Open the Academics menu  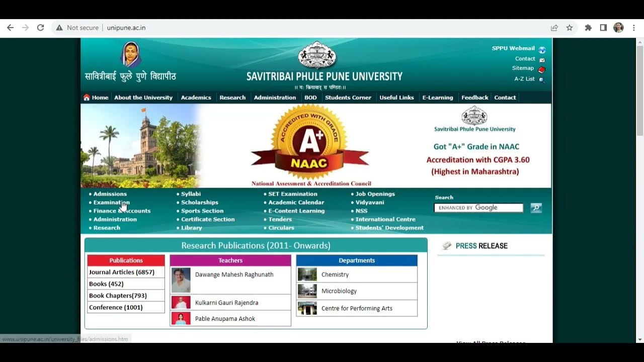coord(196,98)
